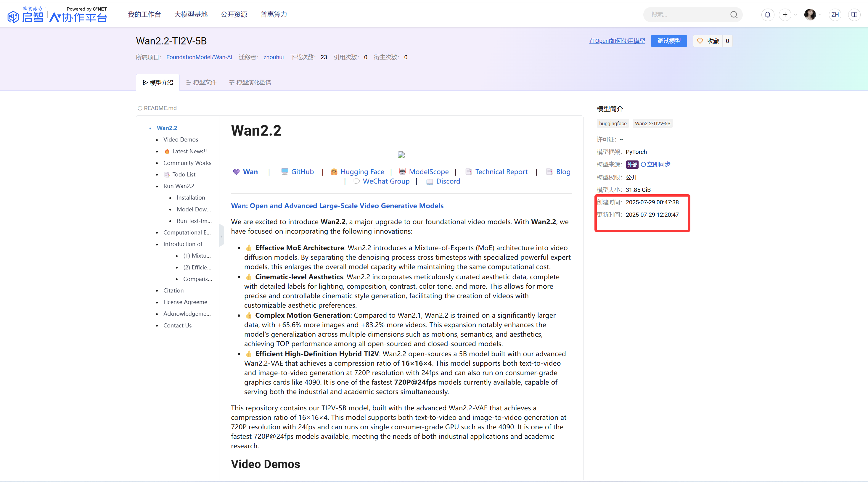This screenshot has width=868, height=482.
Task: Expand the plus menu dropdown arrow
Action: 795,15
